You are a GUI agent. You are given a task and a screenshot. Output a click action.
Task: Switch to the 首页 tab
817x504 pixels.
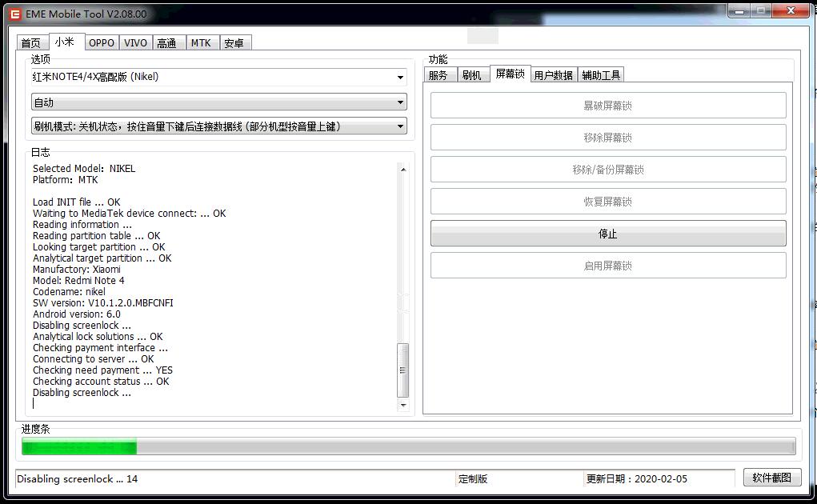pyautogui.click(x=32, y=42)
